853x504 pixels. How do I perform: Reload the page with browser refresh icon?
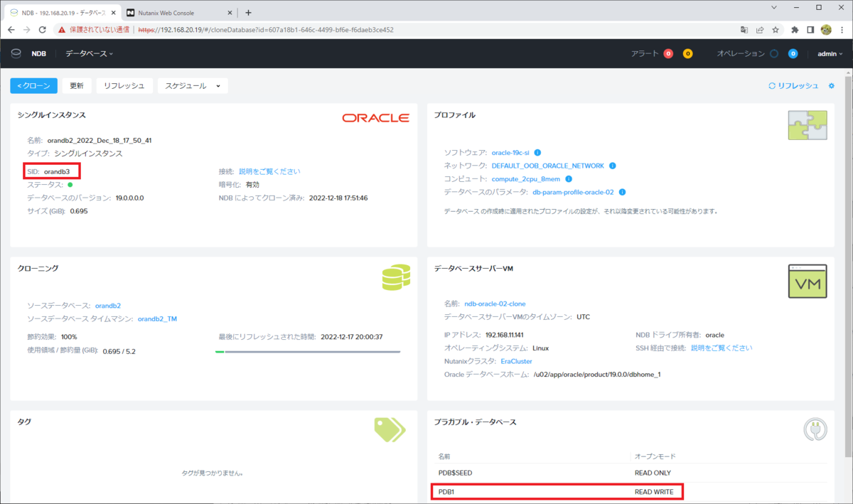click(43, 30)
